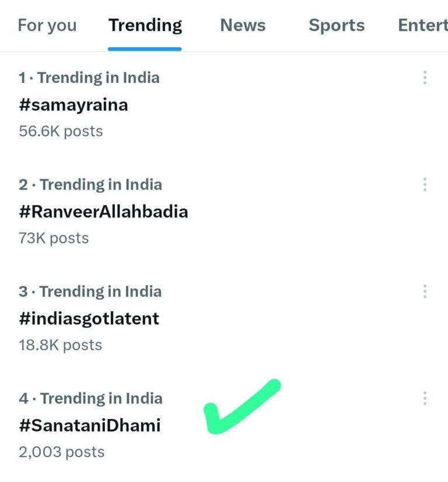The image size is (448, 482).
Task: View the #SanatniDhami hashtag
Action: (x=89, y=425)
